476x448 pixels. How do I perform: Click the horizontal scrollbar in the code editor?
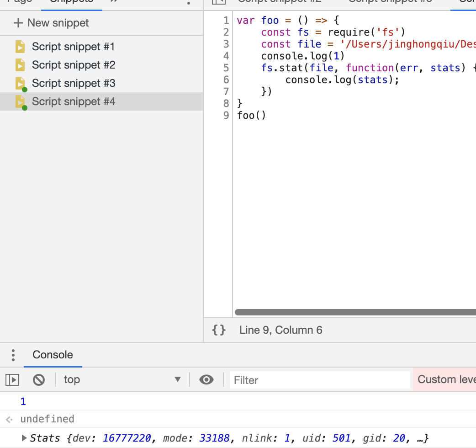pos(355,312)
